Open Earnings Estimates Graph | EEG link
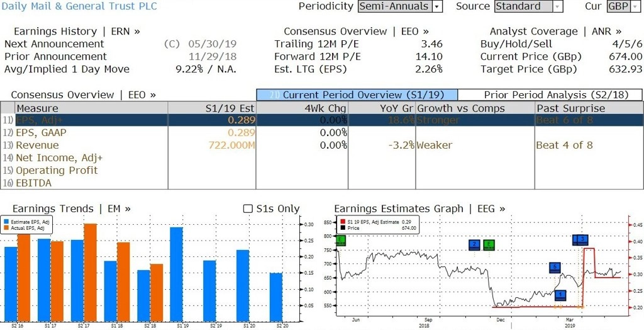Viewport: 644px width, 330px height. tap(419, 208)
